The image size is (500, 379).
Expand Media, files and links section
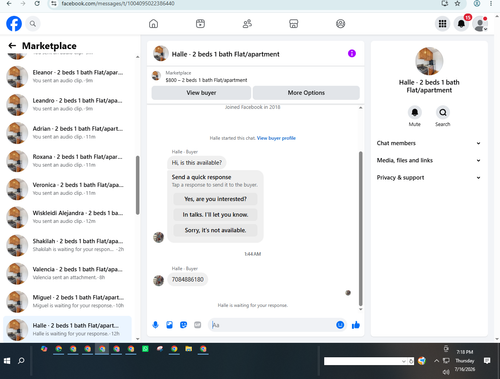(429, 160)
